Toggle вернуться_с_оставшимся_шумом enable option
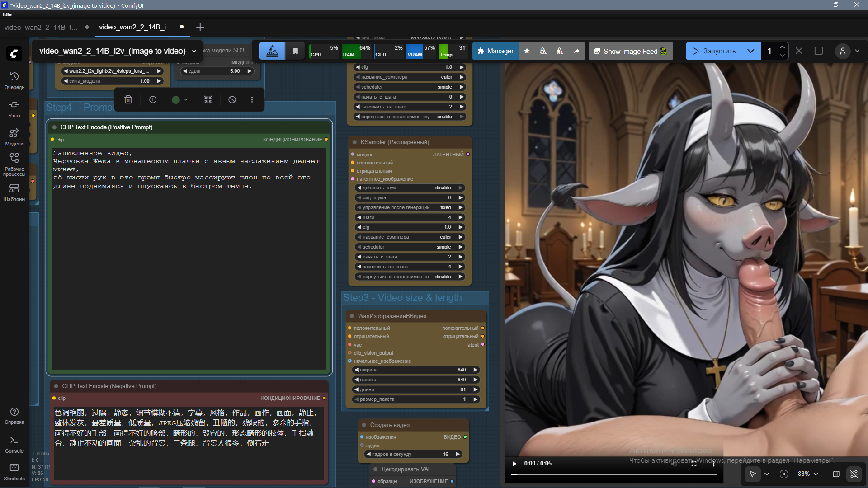 (410, 117)
